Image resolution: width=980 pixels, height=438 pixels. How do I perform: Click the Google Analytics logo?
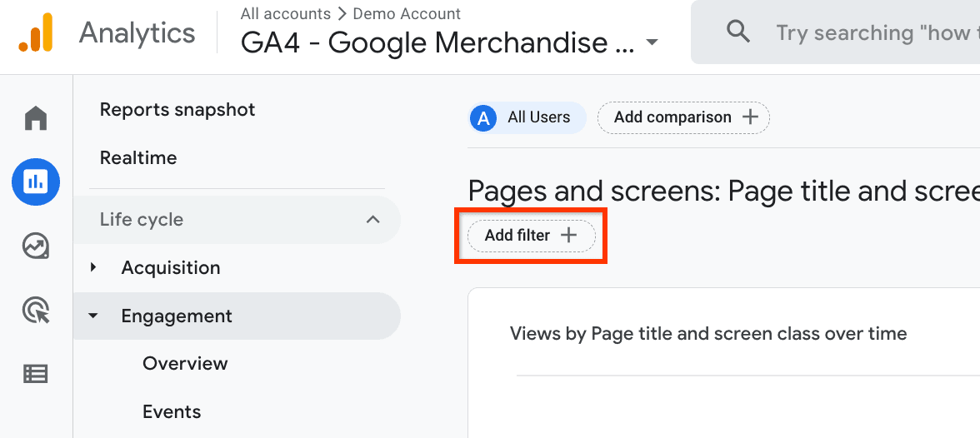(36, 33)
